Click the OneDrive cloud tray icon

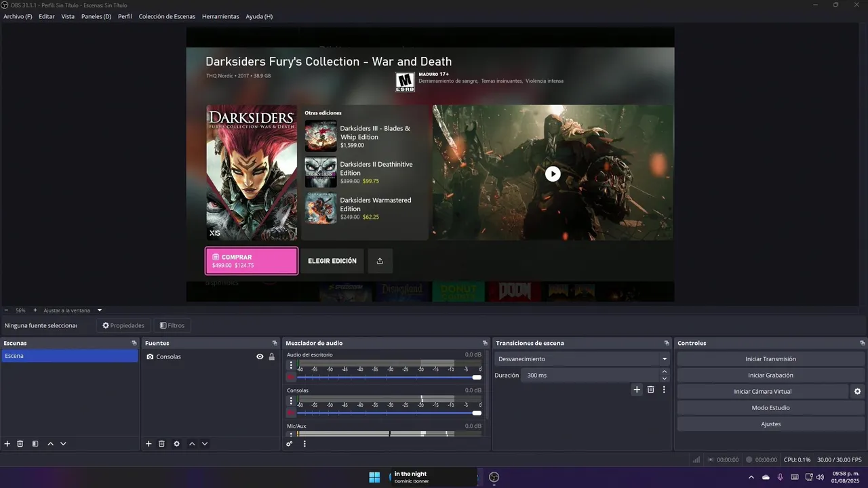tap(766, 477)
